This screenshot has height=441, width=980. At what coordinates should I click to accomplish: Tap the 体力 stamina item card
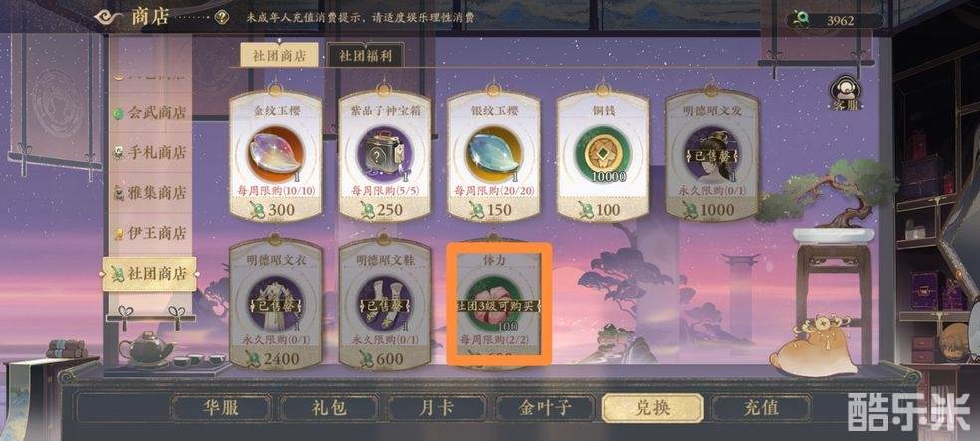[x=499, y=305]
